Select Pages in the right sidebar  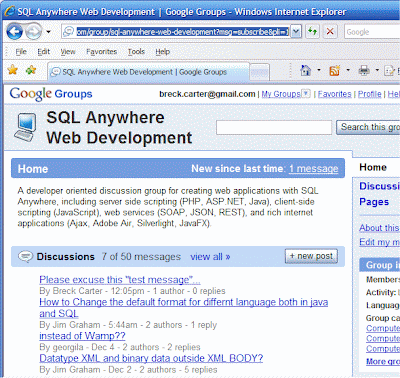pos(374,202)
